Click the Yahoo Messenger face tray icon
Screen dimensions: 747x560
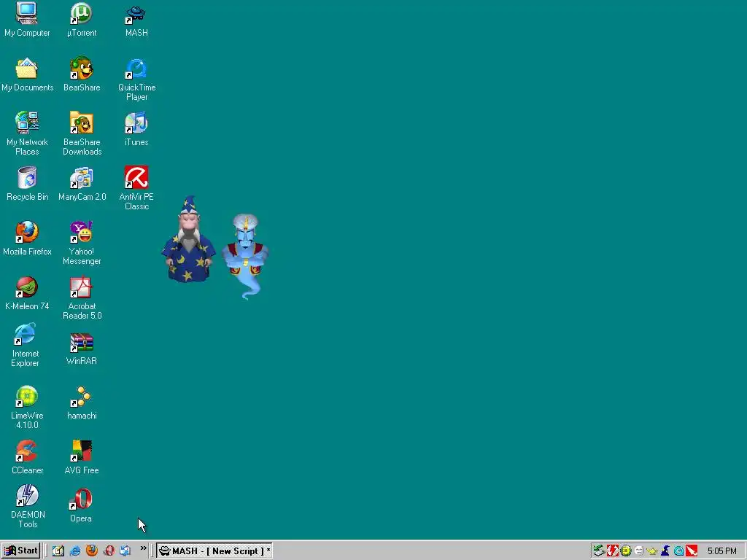point(639,551)
